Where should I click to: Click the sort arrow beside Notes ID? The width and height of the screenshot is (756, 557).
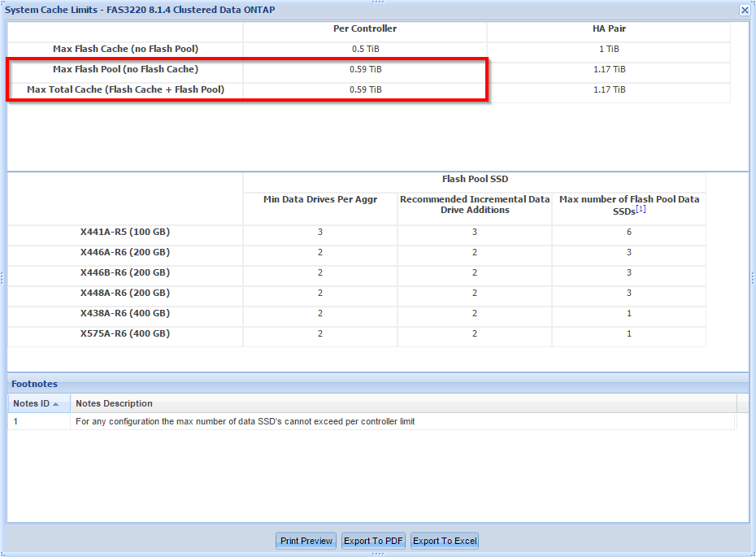point(56,404)
